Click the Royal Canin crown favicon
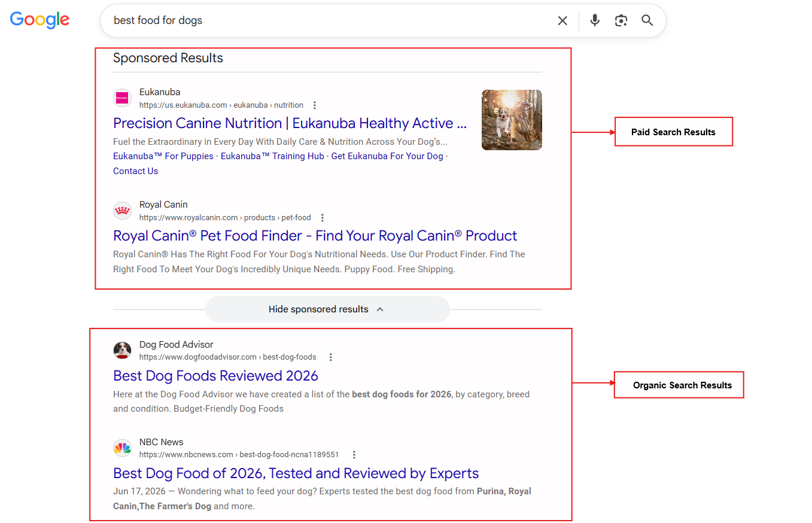The width and height of the screenshot is (812, 523). (x=122, y=211)
